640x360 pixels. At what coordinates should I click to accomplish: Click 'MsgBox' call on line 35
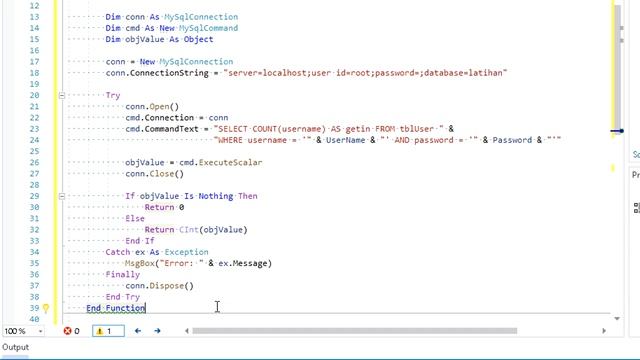coord(140,264)
